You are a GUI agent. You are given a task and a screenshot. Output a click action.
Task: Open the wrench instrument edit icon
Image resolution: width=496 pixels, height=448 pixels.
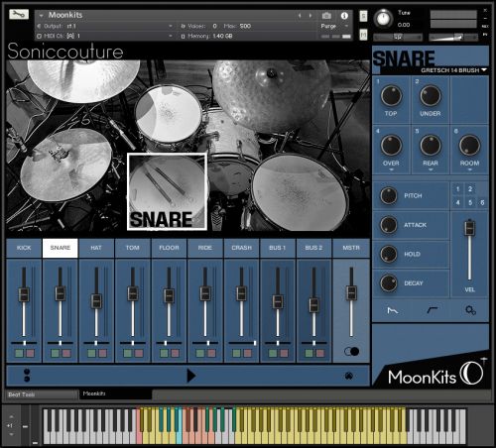(19, 14)
